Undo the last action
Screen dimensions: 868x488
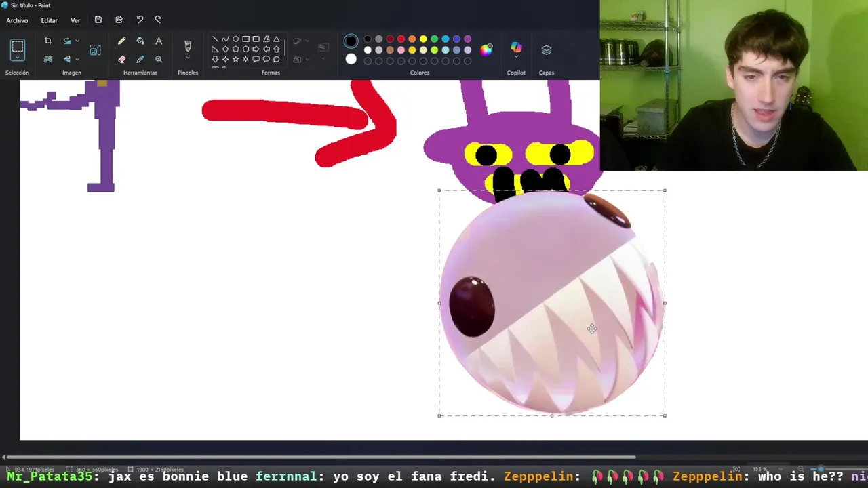click(x=140, y=20)
